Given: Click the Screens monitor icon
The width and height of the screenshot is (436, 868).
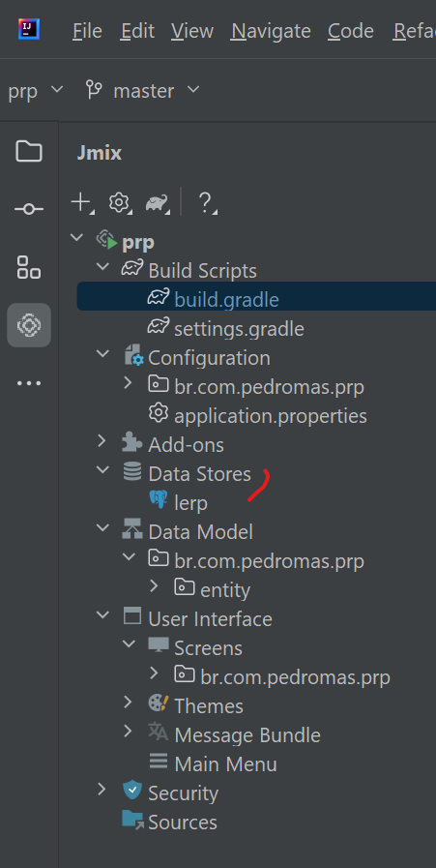Looking at the screenshot, I should 159,644.
